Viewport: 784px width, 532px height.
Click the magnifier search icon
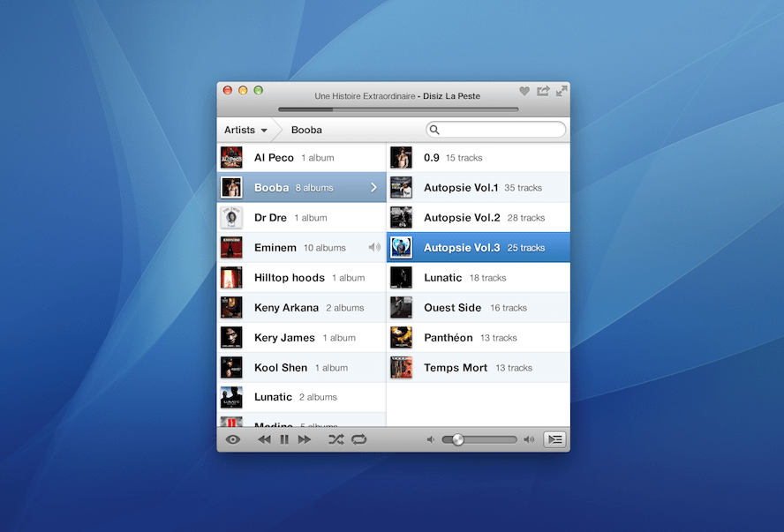click(x=434, y=130)
